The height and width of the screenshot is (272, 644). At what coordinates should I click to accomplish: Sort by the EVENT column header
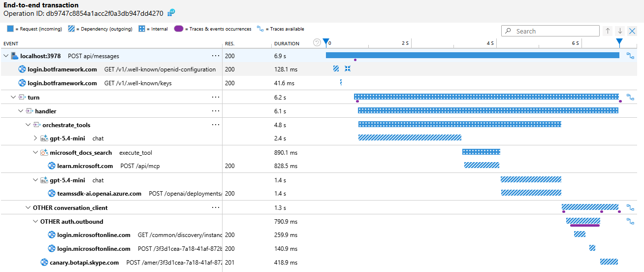(x=11, y=43)
